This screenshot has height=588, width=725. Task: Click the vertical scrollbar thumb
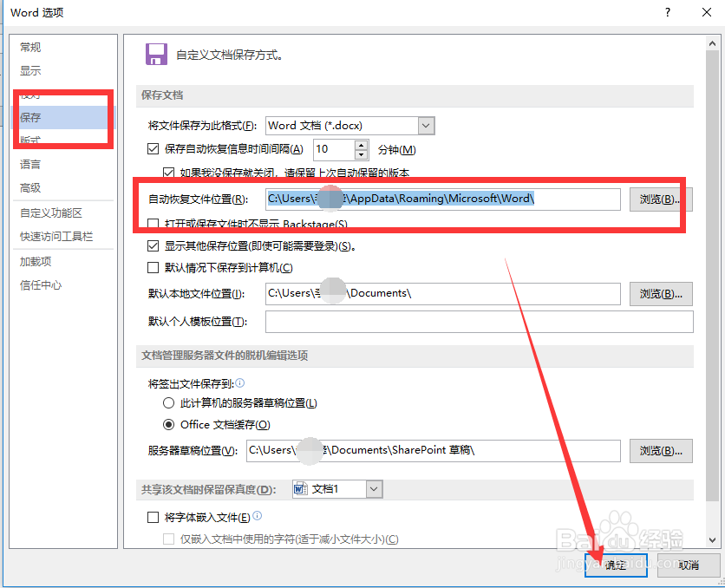pos(712,275)
